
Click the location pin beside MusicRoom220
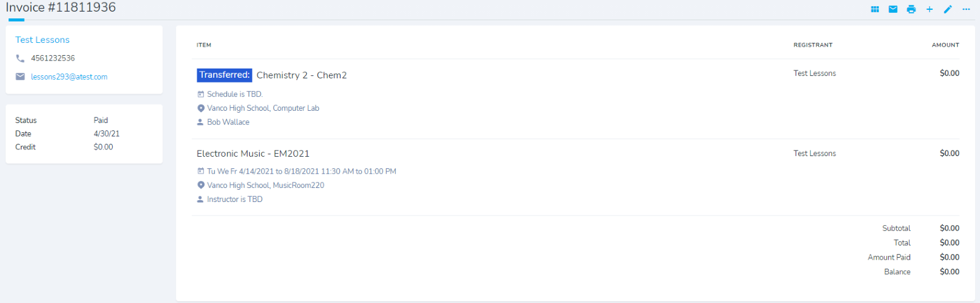(x=200, y=185)
